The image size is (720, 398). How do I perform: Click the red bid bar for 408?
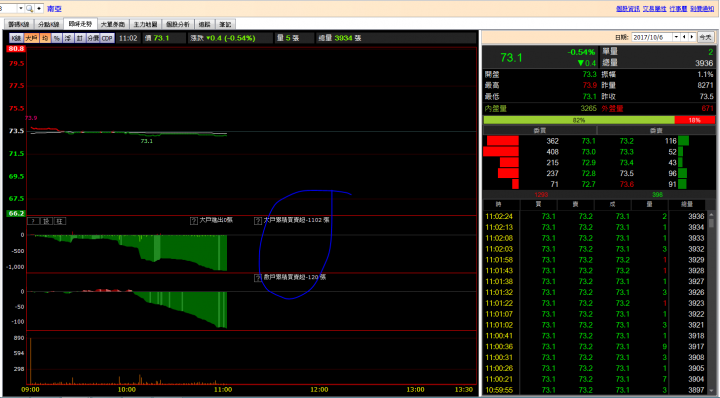click(501, 151)
